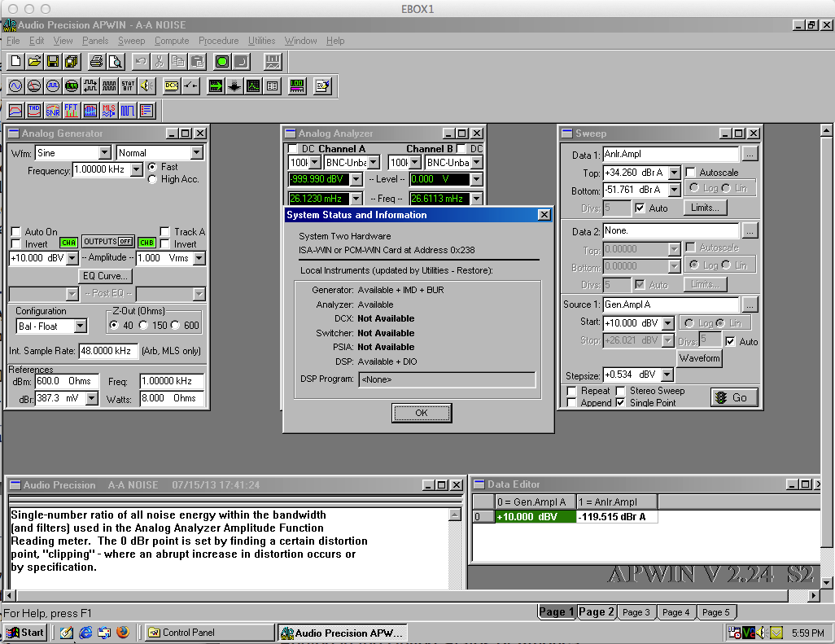The width and height of the screenshot is (835, 644).
Task: Open the Utilities menu
Action: 261,41
